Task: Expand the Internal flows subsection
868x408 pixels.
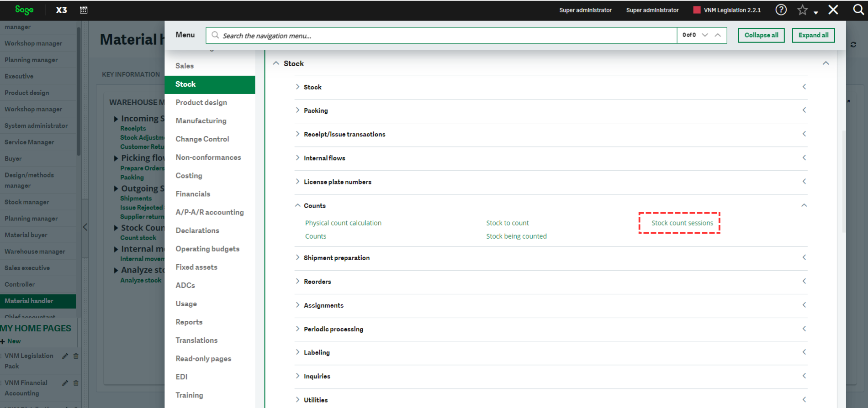Action: [x=297, y=157]
